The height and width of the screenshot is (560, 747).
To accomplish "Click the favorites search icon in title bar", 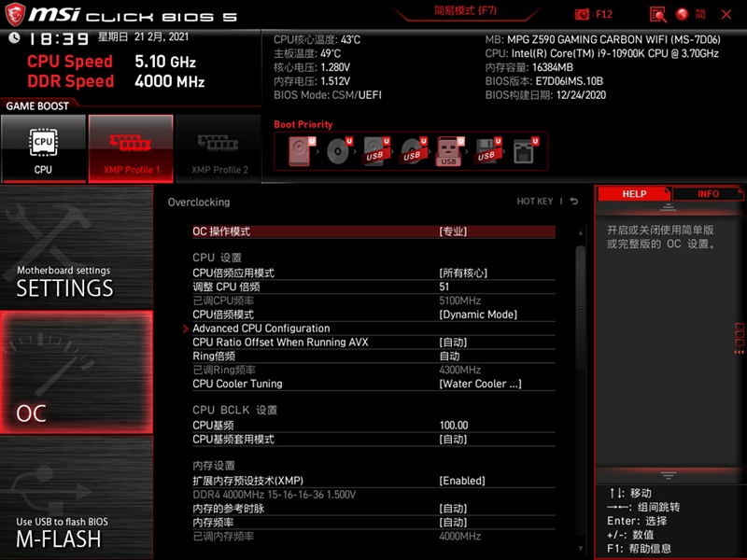I will (x=658, y=14).
